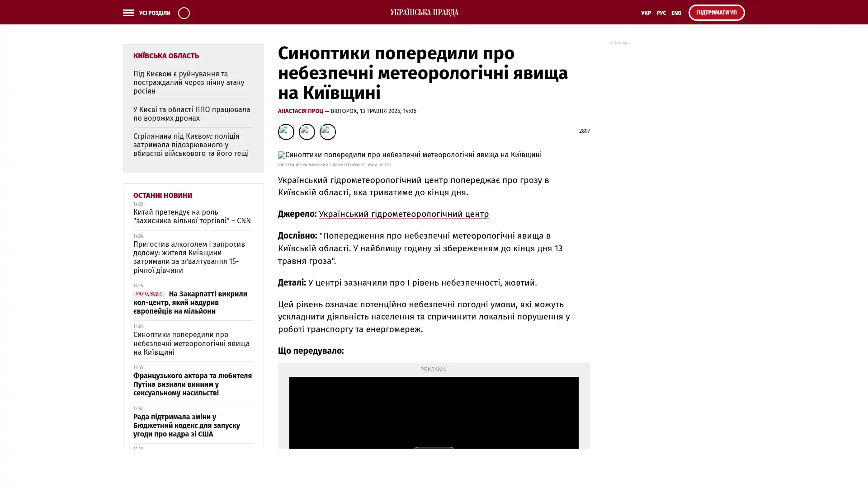Open КИЇВСЬКА ОБЛАСТЬ section heading

point(166,56)
